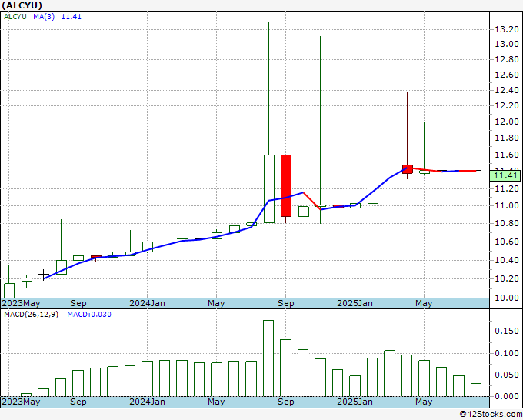Click the 11.60 price axis label
523x420 pixels.
pyautogui.click(x=506, y=155)
